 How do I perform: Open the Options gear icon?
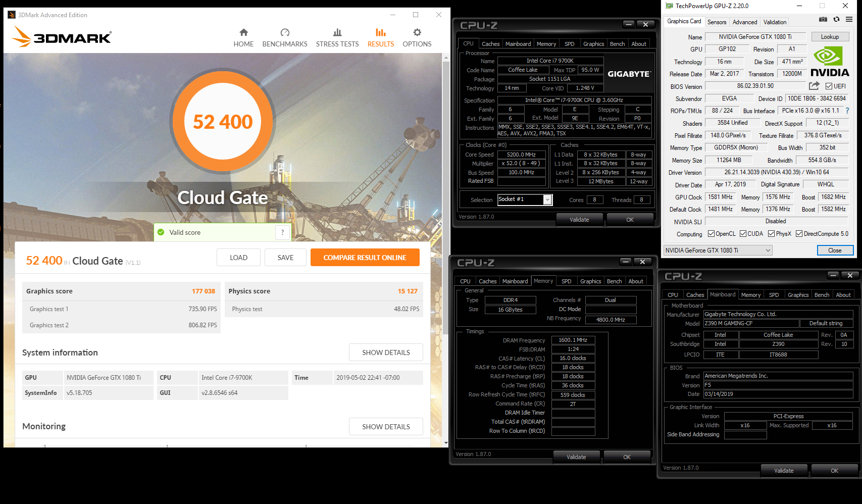point(417,32)
